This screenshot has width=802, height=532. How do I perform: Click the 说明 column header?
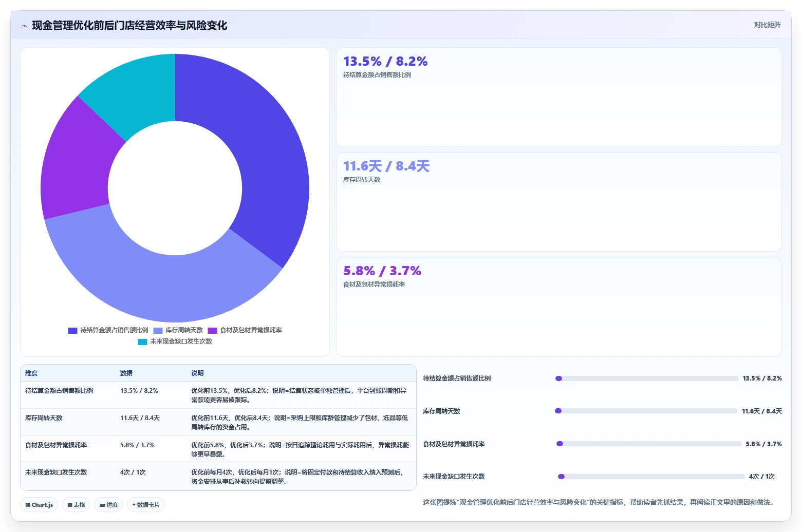(197, 373)
